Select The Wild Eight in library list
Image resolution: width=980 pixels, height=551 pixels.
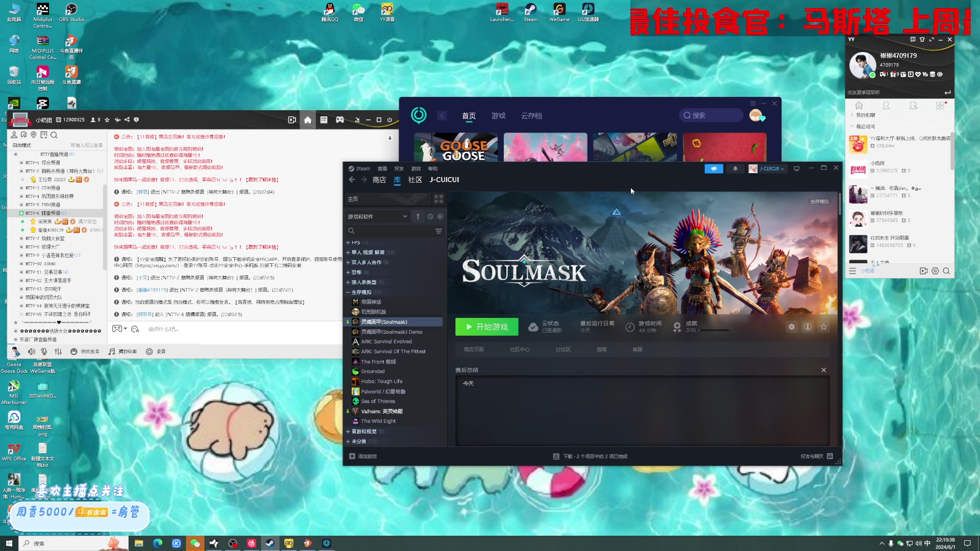(378, 421)
